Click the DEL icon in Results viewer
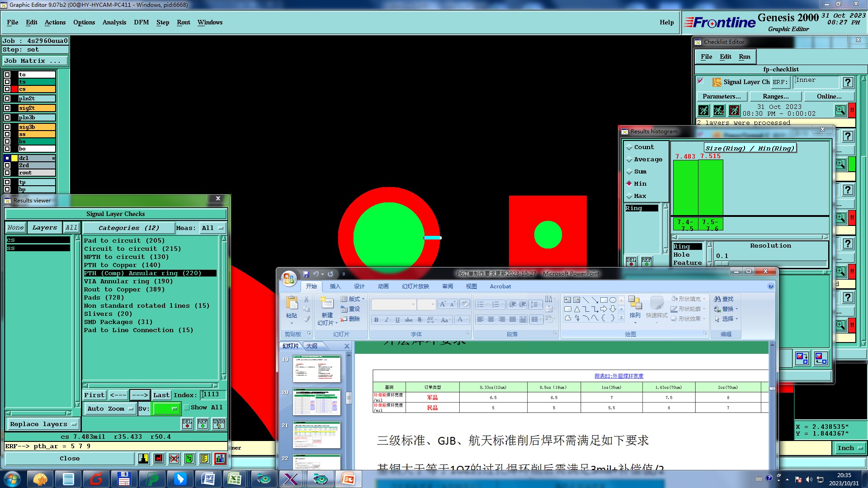 [x=187, y=424]
